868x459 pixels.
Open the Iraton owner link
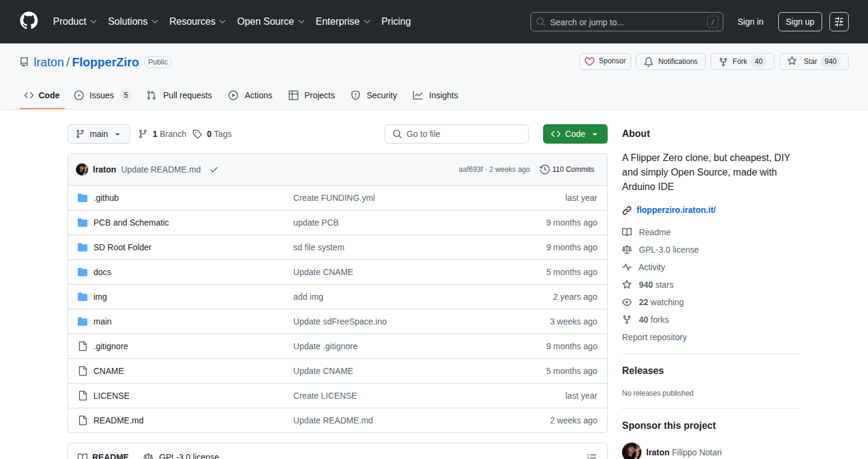(49, 62)
